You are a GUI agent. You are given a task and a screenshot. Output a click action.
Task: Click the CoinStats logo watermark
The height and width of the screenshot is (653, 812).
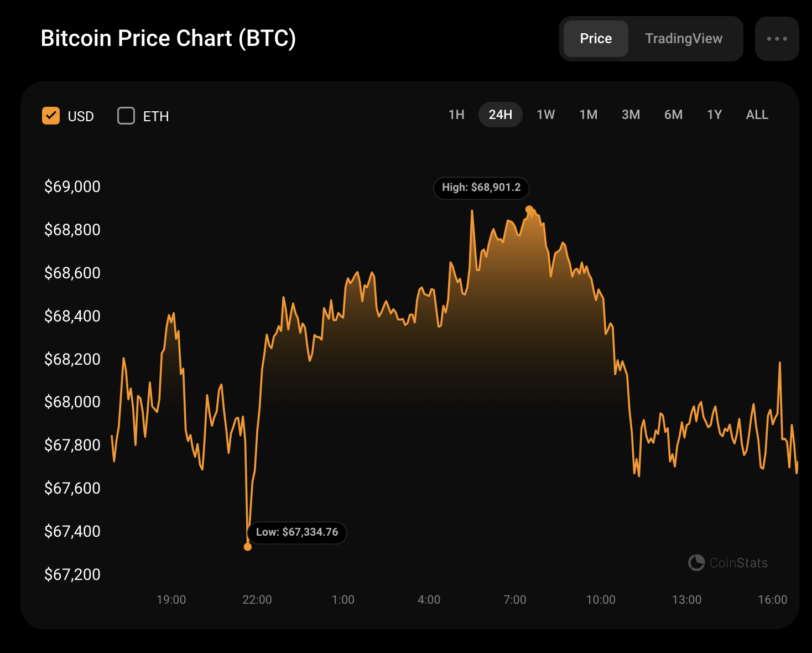tap(728, 563)
